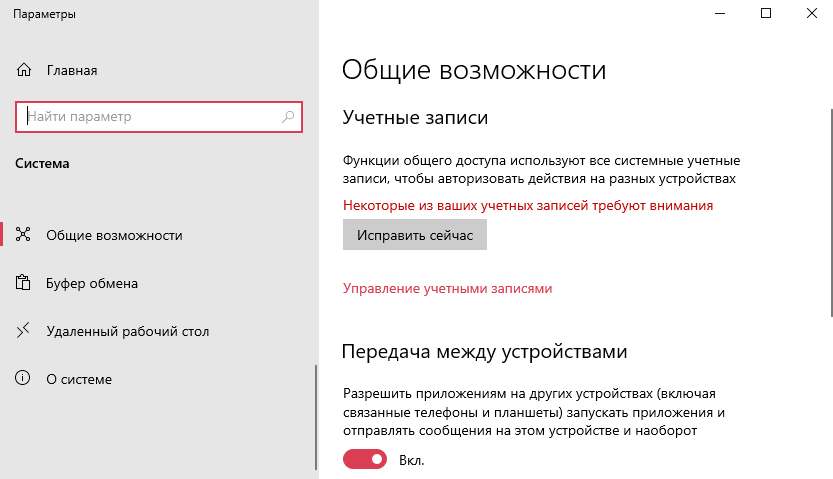Go to Удаленный рабочий стол settings
This screenshot has height=479, width=833.
[128, 331]
